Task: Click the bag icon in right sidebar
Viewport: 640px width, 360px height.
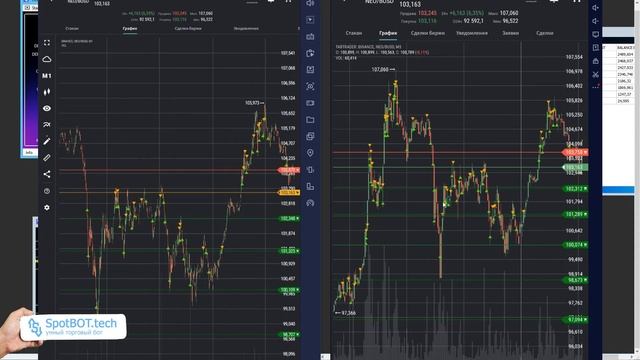Action: [596, 61]
